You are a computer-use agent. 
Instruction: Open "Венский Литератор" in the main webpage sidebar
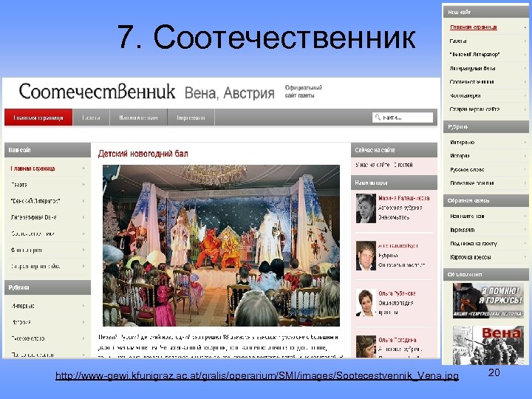click(35, 201)
